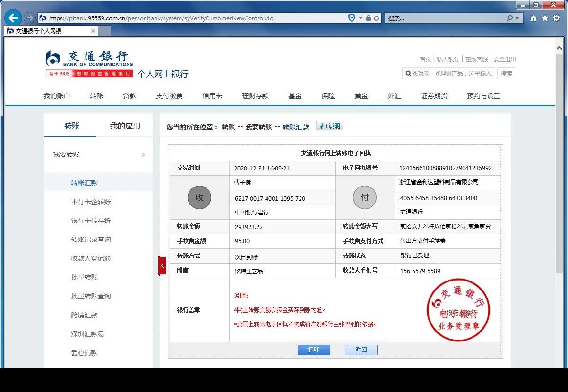568x392 pixels.
Task: Click the transaction time 2020-12-31 16:09:21
Action: [262, 168]
